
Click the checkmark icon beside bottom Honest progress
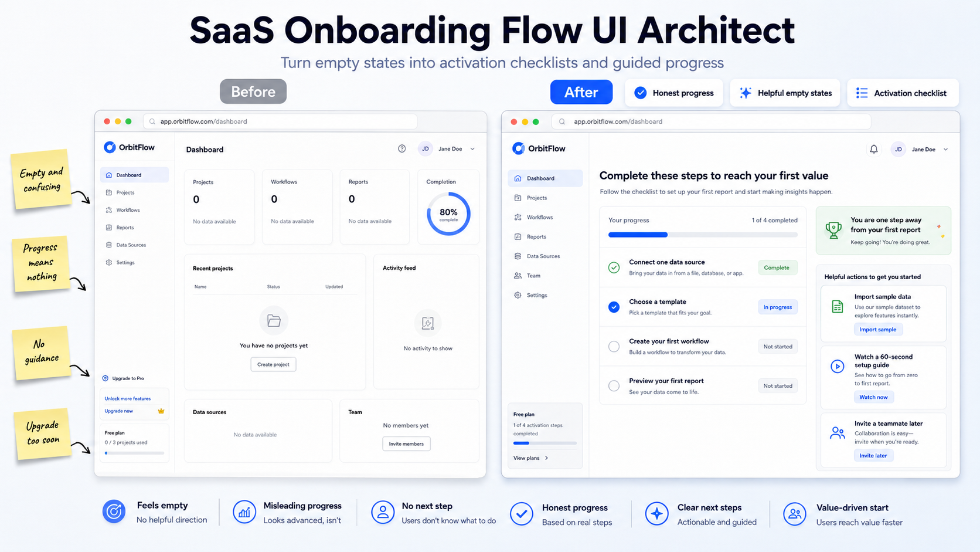(521, 514)
